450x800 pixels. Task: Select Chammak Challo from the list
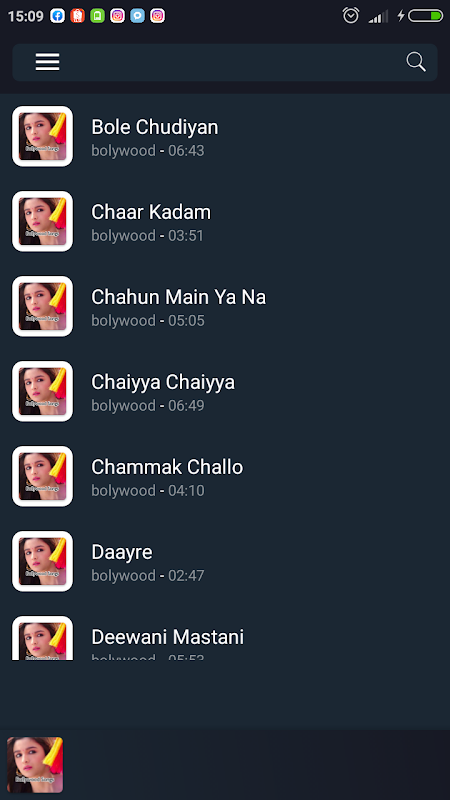[225, 476]
